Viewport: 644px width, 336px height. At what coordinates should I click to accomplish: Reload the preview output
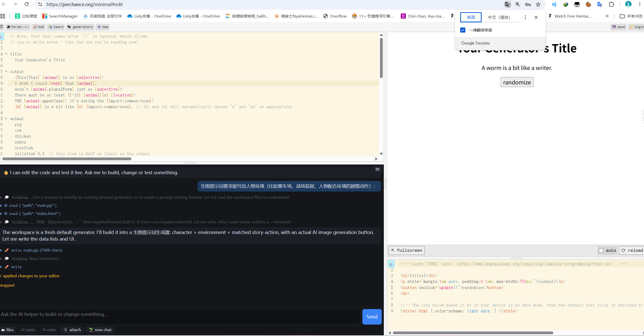coord(632,251)
